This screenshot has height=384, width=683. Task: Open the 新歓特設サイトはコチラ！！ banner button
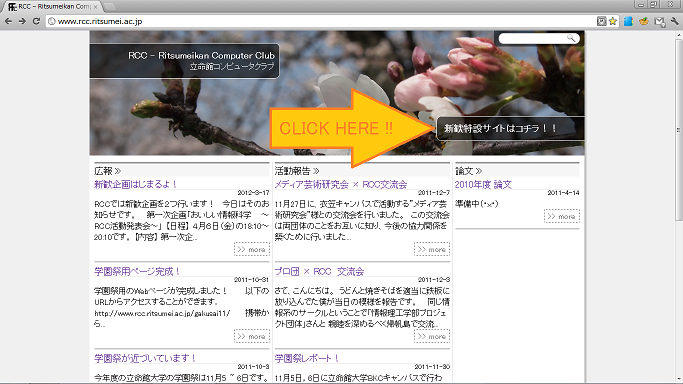click(x=510, y=128)
